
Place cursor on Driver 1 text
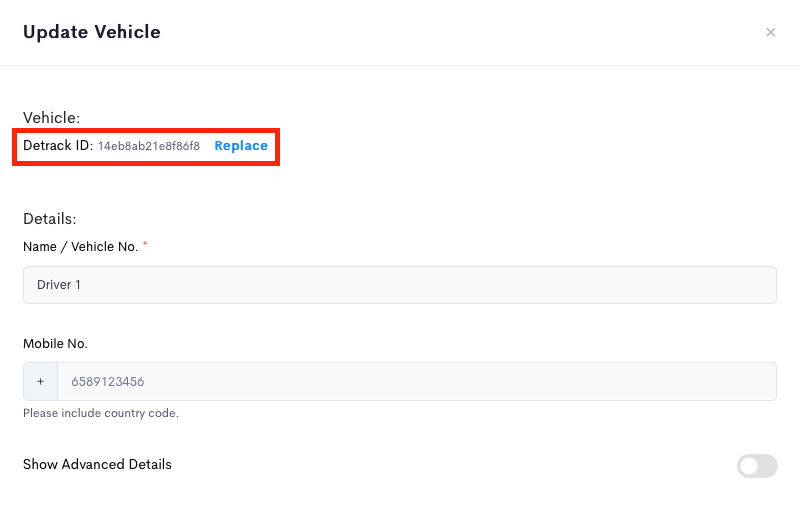tap(59, 285)
